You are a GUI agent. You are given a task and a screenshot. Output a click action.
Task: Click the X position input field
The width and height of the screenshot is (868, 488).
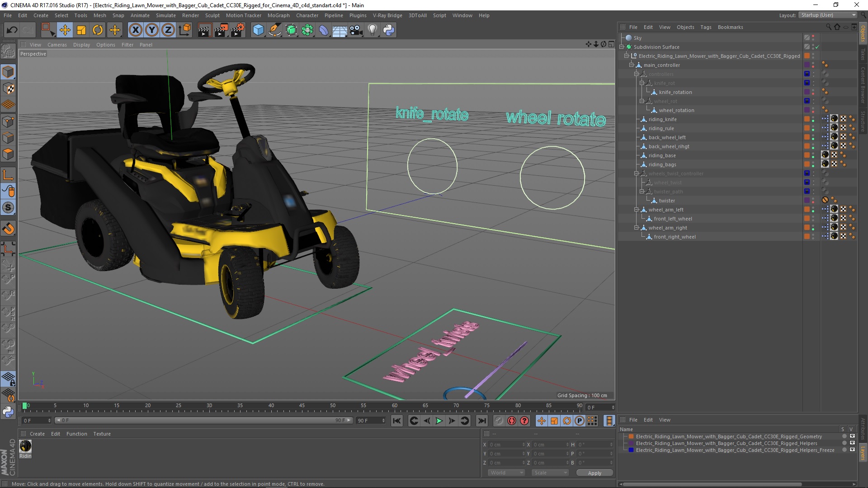506,445
